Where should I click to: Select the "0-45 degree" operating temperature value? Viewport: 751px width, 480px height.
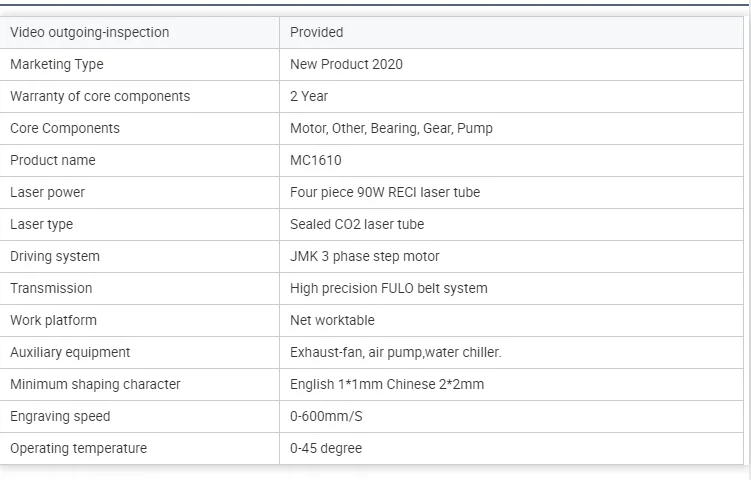point(326,448)
